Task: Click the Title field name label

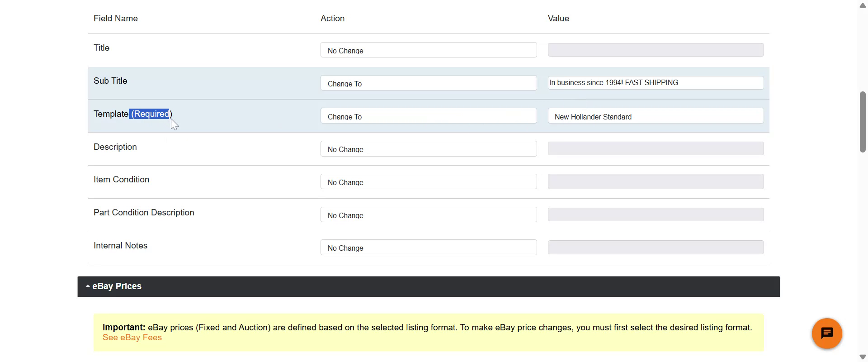Action: tap(101, 48)
